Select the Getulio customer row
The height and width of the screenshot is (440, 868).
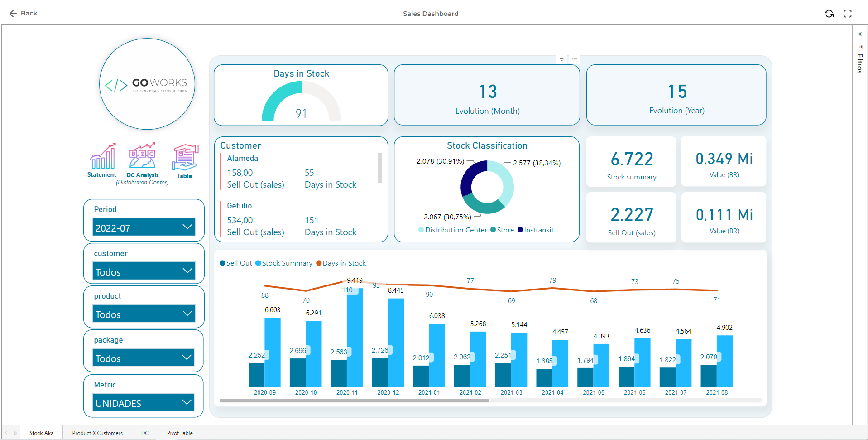(299, 219)
